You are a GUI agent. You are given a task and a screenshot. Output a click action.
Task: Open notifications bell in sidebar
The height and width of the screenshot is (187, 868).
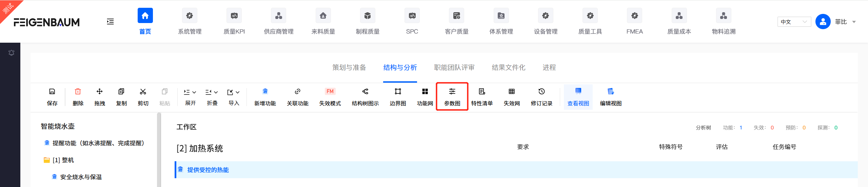pyautogui.click(x=11, y=53)
